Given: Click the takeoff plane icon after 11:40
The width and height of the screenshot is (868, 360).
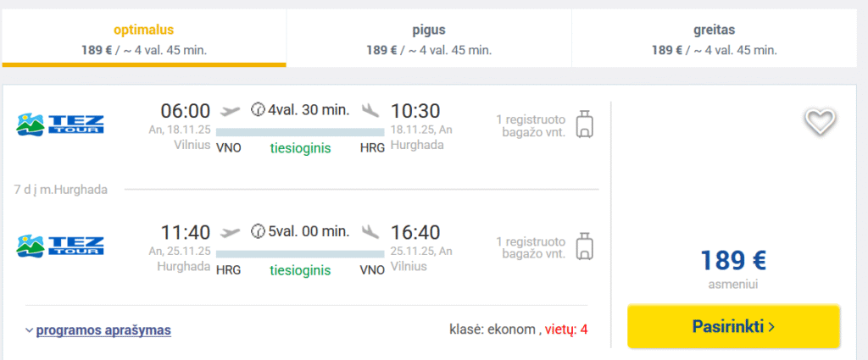Looking at the screenshot, I should (x=229, y=232).
